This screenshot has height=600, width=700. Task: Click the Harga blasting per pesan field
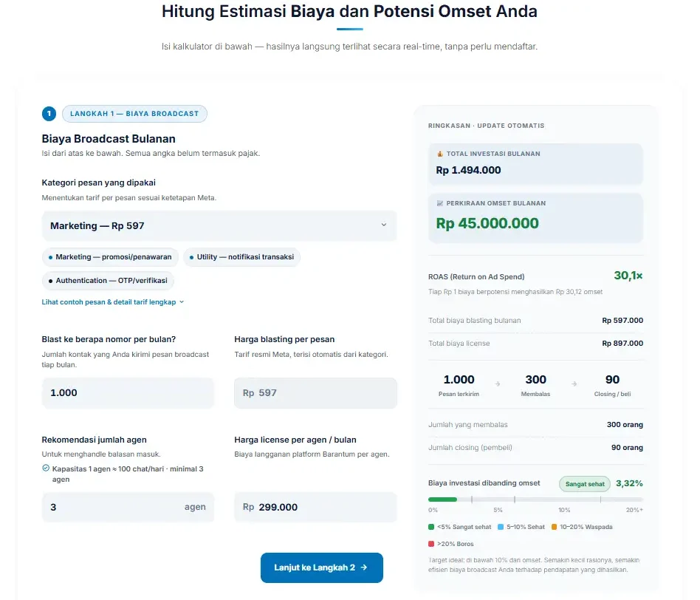(315, 392)
